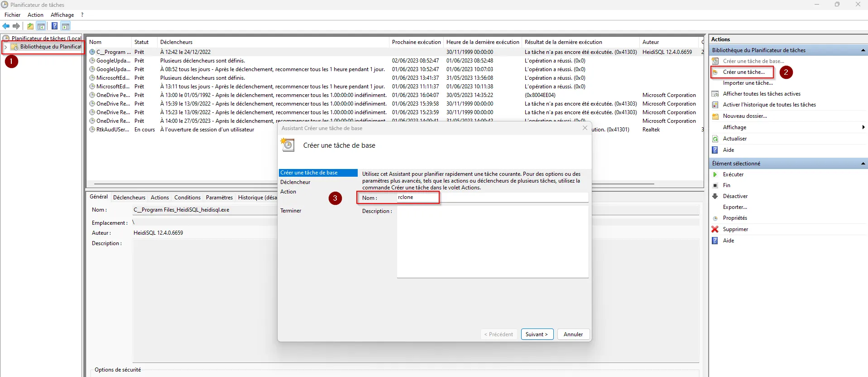Screen dimensions: 868x377
Task: Open the Affichage menu in the menu bar
Action: [x=62, y=15]
